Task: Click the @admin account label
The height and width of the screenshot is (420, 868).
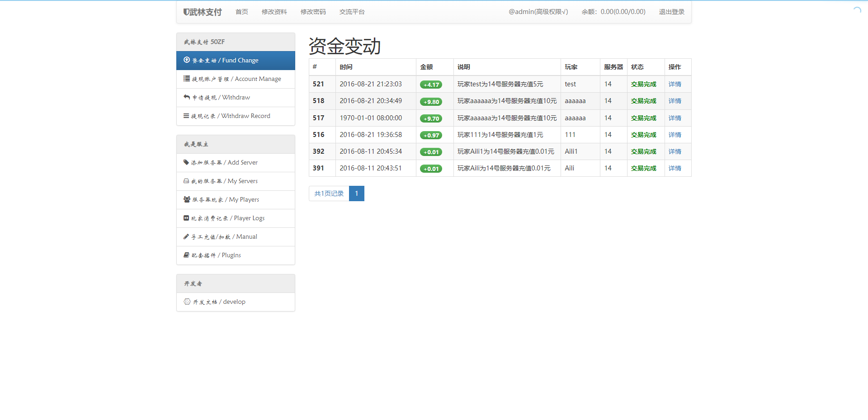Action: click(538, 12)
